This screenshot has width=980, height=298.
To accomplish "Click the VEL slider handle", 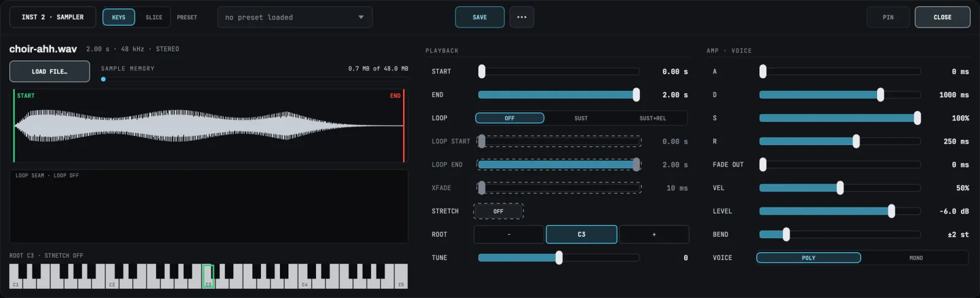I will click(x=840, y=188).
